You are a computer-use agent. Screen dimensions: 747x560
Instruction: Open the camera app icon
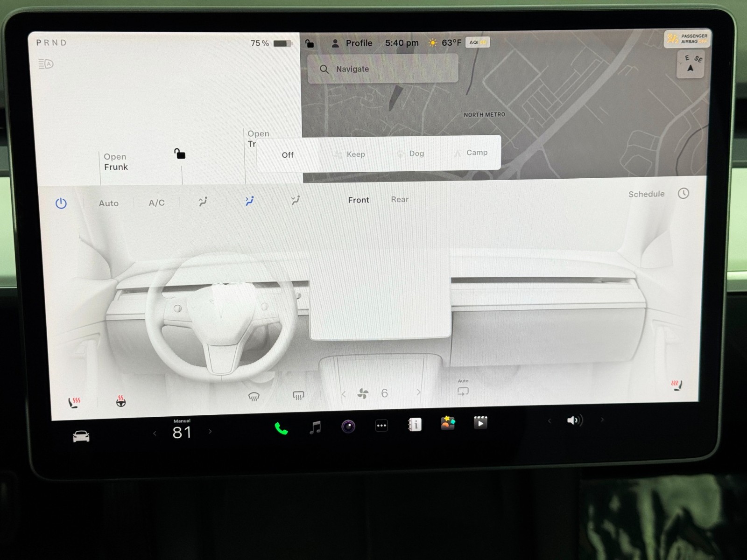pyautogui.click(x=348, y=427)
